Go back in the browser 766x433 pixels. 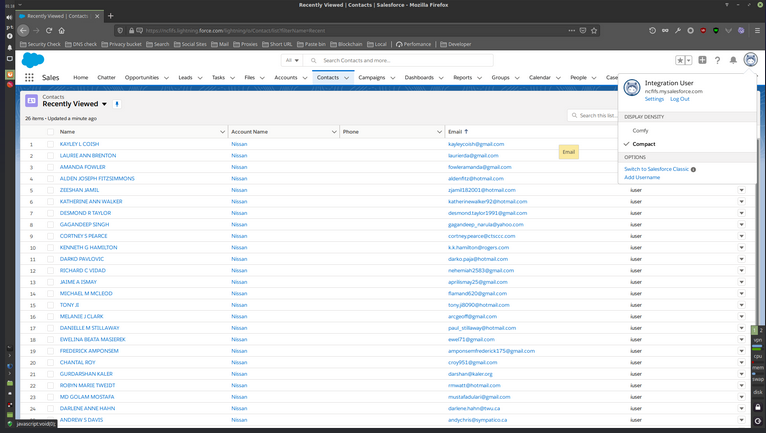[x=23, y=30]
